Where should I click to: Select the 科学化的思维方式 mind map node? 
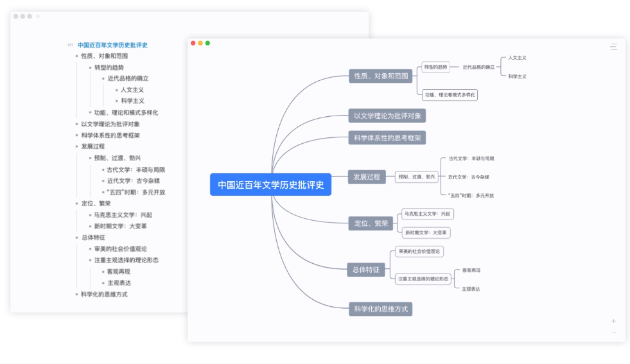[x=380, y=309]
